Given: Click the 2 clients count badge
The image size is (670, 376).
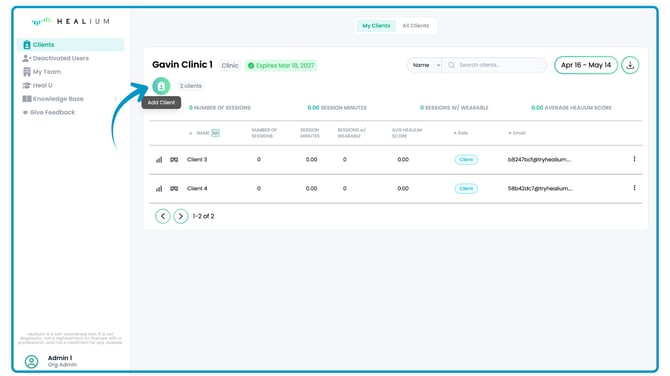Looking at the screenshot, I should [x=191, y=86].
